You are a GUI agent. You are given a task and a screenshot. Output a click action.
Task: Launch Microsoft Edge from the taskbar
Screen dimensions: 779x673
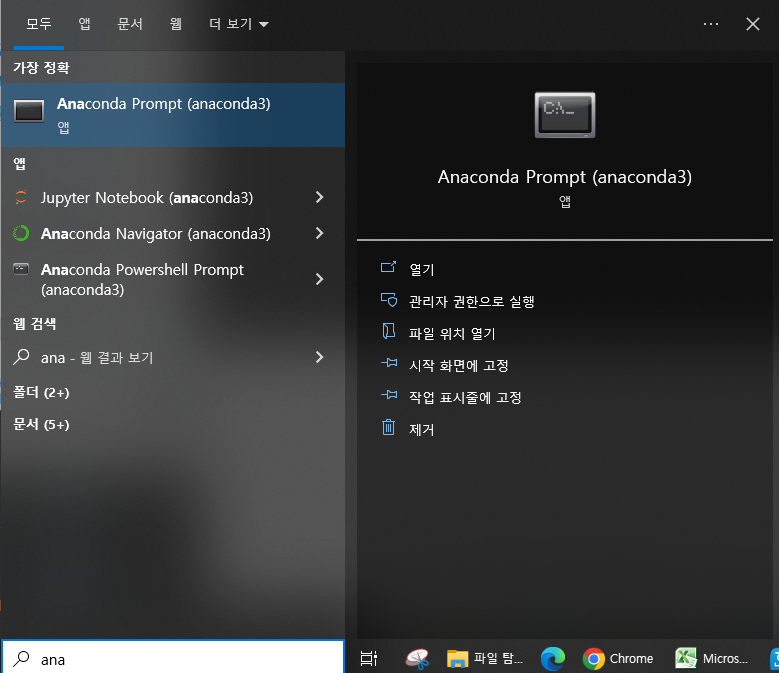552,659
